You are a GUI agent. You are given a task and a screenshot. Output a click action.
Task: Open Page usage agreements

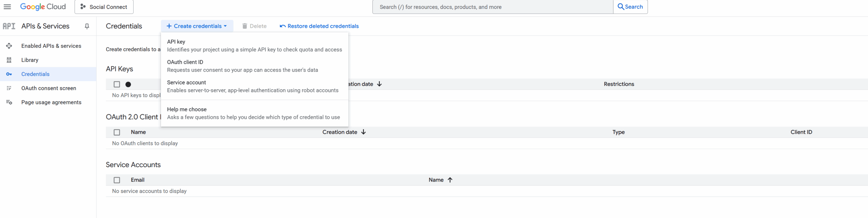(48, 102)
